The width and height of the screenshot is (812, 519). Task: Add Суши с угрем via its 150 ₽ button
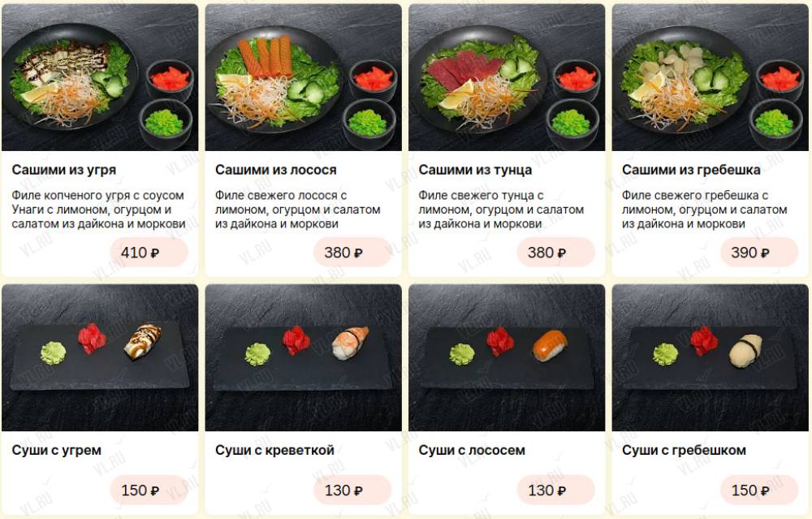149,490
